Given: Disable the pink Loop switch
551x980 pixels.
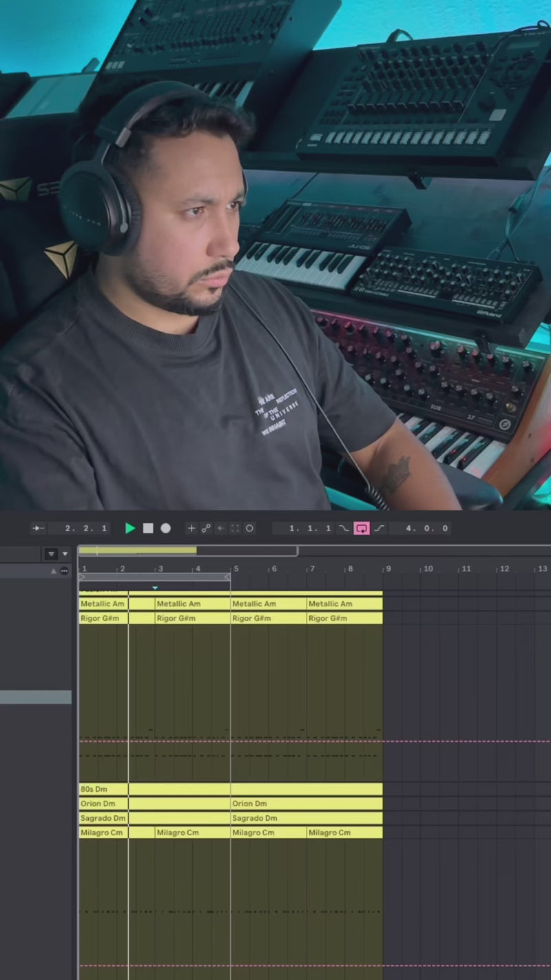Looking at the screenshot, I should [362, 529].
